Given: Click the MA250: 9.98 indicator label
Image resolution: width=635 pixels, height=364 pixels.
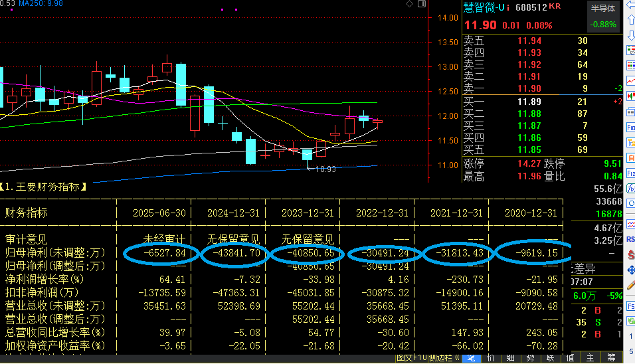Looking at the screenshot, I should click(x=41, y=3).
